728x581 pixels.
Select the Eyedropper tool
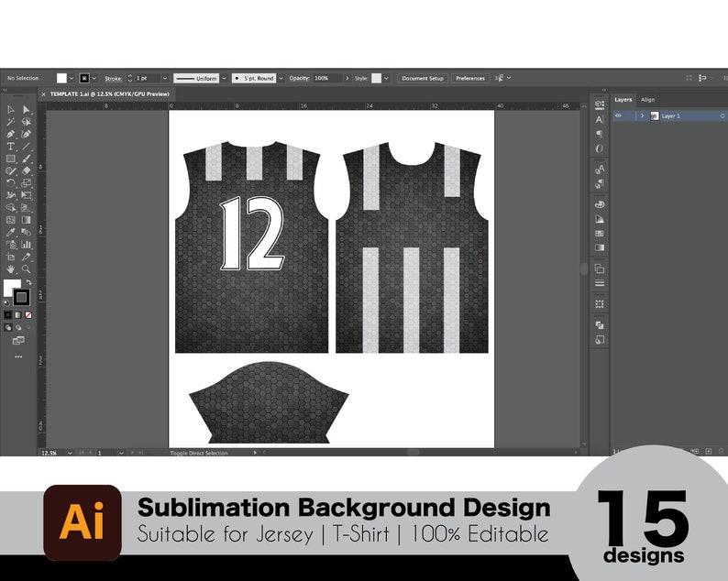coord(11,232)
